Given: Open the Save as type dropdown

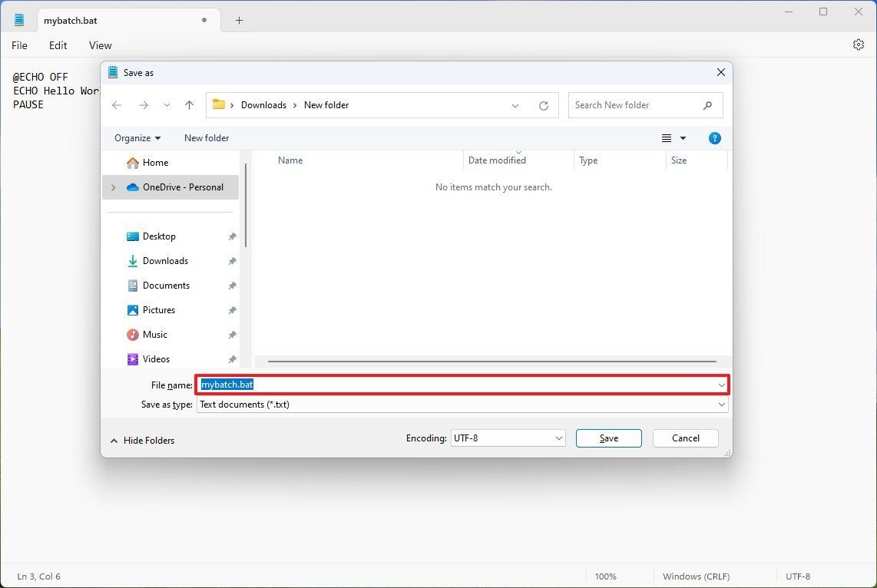Looking at the screenshot, I should 720,405.
